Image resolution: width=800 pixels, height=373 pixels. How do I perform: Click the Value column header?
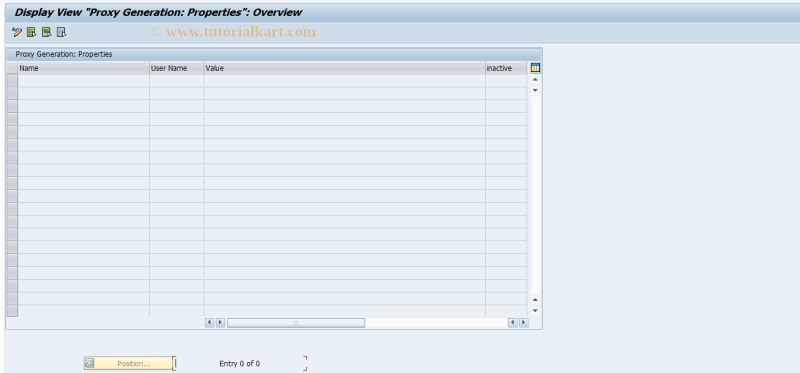tap(344, 68)
